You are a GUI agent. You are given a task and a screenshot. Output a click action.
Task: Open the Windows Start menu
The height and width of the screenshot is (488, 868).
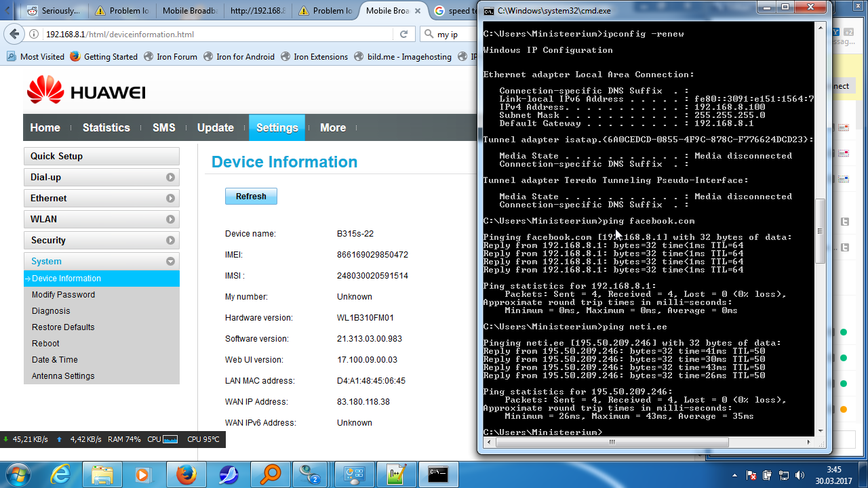(16, 474)
